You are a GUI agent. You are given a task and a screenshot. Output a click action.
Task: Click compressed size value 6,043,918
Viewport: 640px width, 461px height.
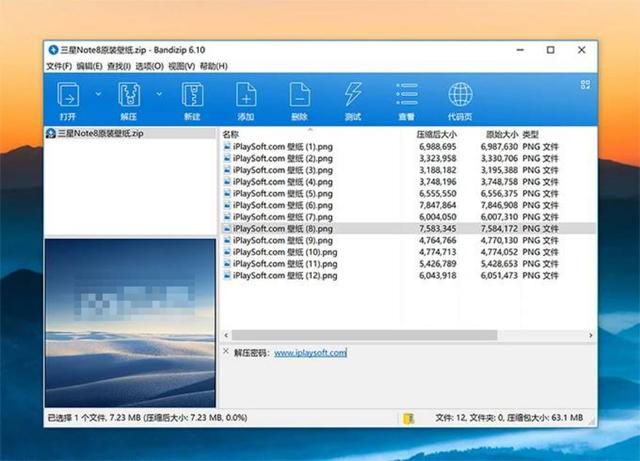point(438,276)
